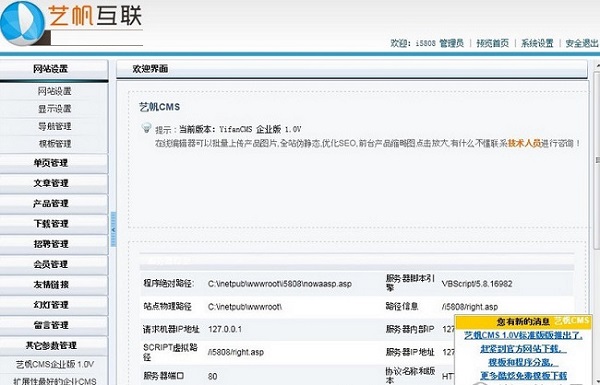Screen dimensions: 600x385
Task: Click the 127.0.0.1 request IP value
Action: 225,329
